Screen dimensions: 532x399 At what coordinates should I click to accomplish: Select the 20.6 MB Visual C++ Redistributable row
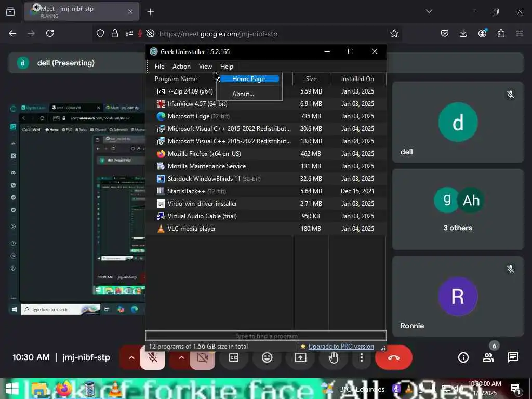(x=266, y=129)
